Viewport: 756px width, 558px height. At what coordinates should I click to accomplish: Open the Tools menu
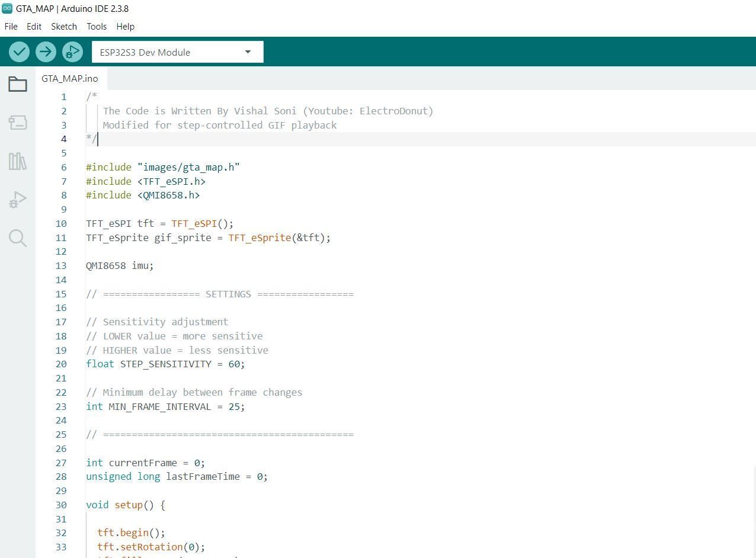pos(97,27)
